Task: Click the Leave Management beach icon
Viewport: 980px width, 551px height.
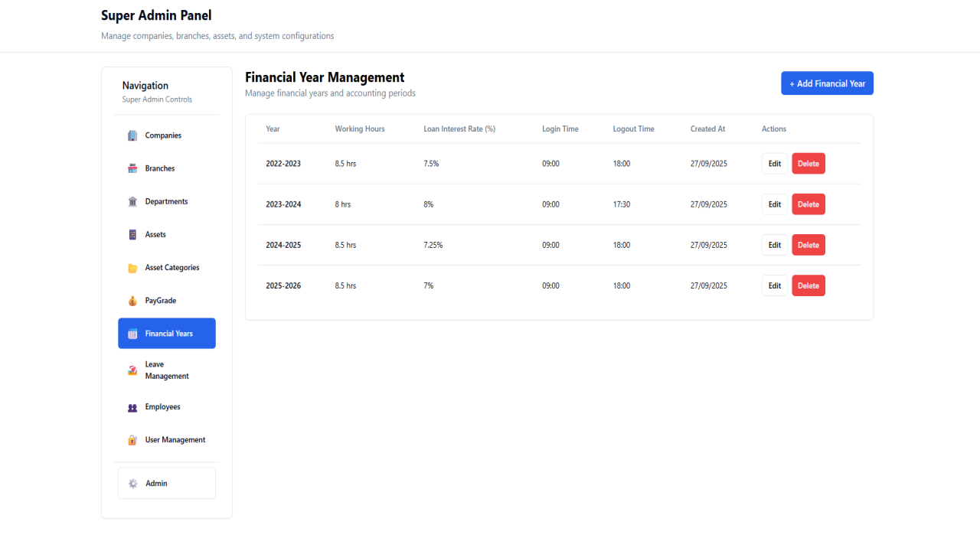Action: pos(132,370)
